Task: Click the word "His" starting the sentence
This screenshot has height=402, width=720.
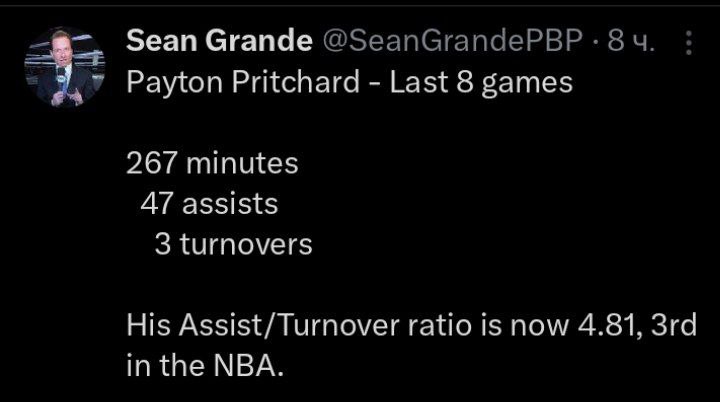Action: [150, 326]
